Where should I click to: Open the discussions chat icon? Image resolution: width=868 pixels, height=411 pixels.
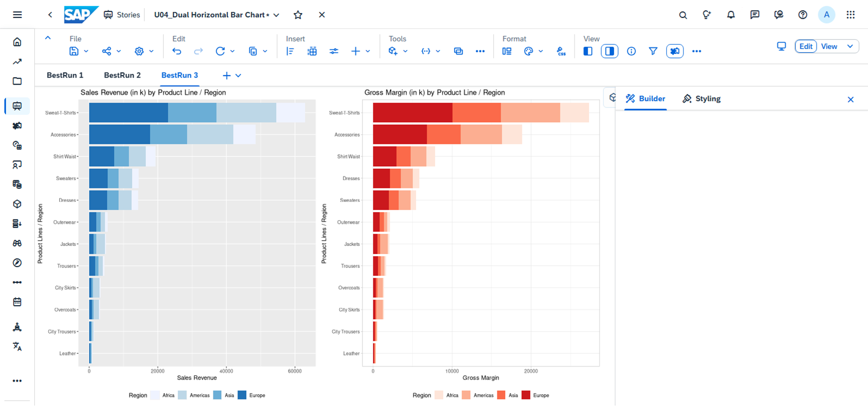[x=755, y=15]
